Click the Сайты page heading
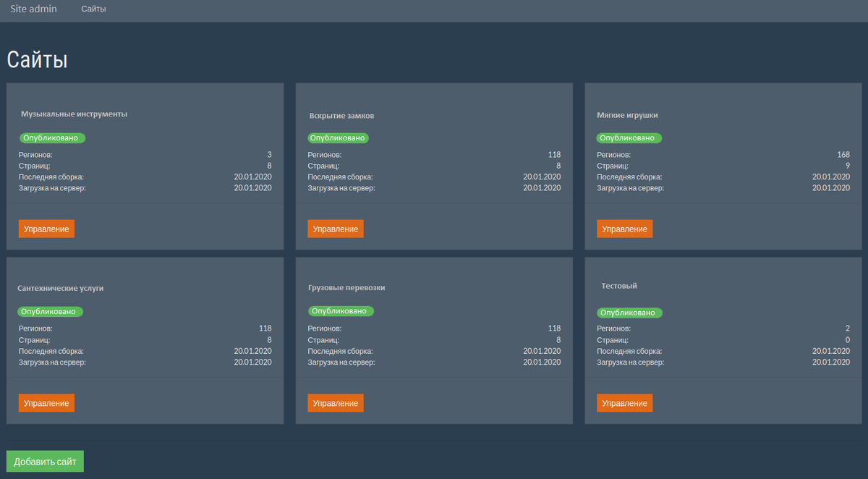The image size is (868, 479). pos(37,59)
